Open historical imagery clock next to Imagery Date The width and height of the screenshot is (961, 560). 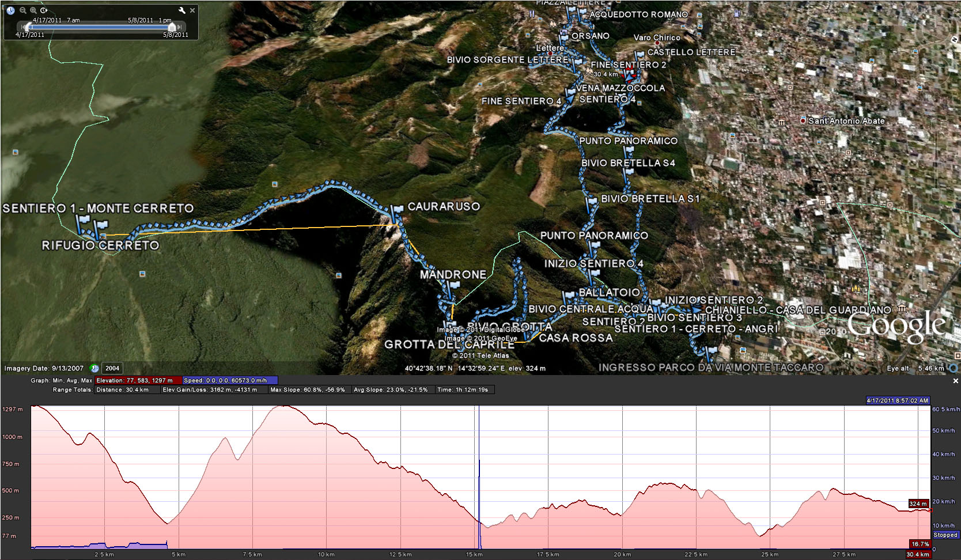[95, 368]
